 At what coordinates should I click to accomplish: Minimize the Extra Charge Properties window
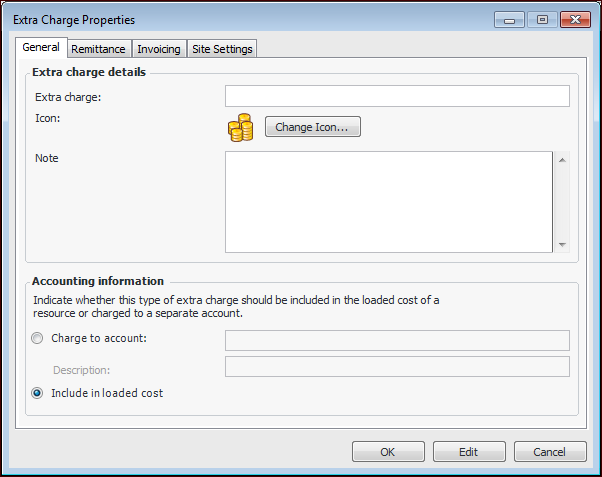coord(509,19)
